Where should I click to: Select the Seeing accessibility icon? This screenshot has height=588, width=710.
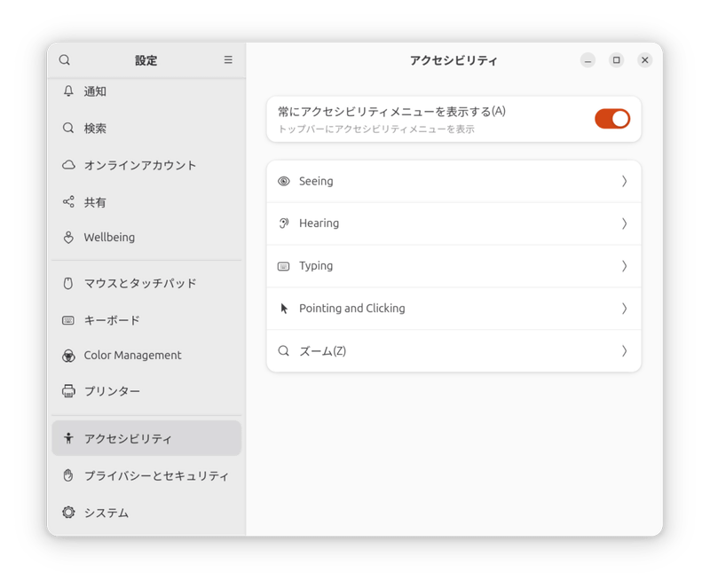pyautogui.click(x=284, y=181)
